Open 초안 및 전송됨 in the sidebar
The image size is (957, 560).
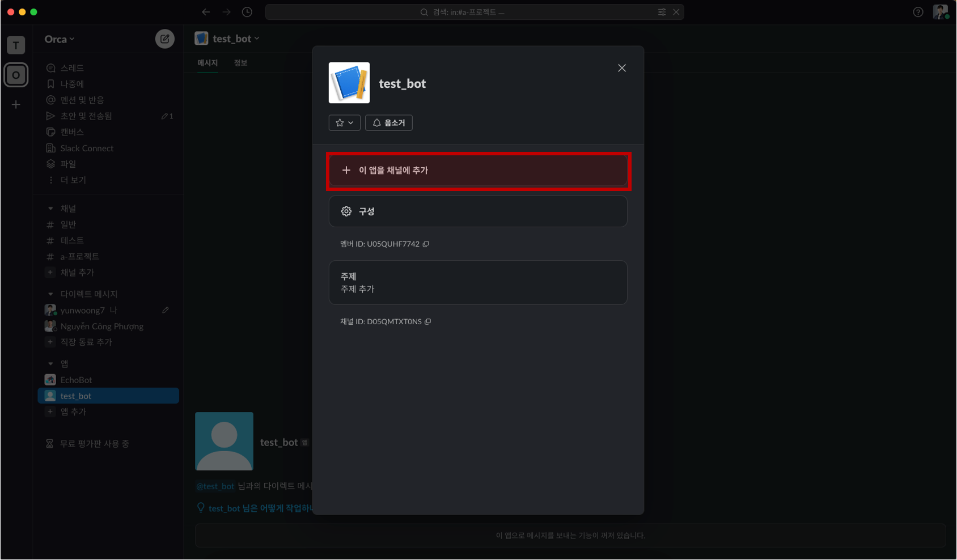109,116
